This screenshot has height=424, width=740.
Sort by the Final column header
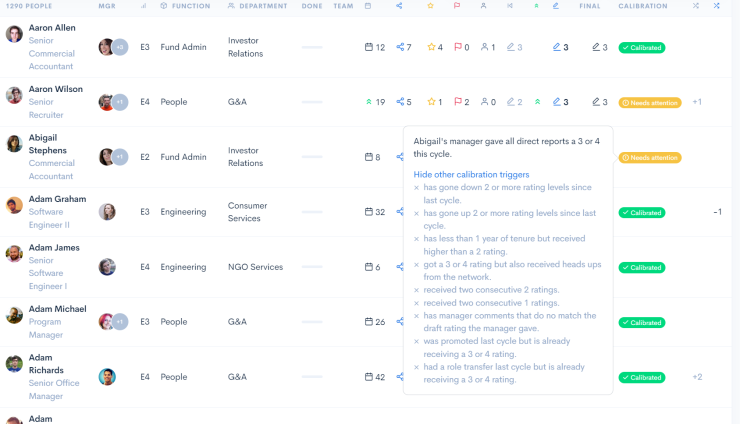(590, 6)
